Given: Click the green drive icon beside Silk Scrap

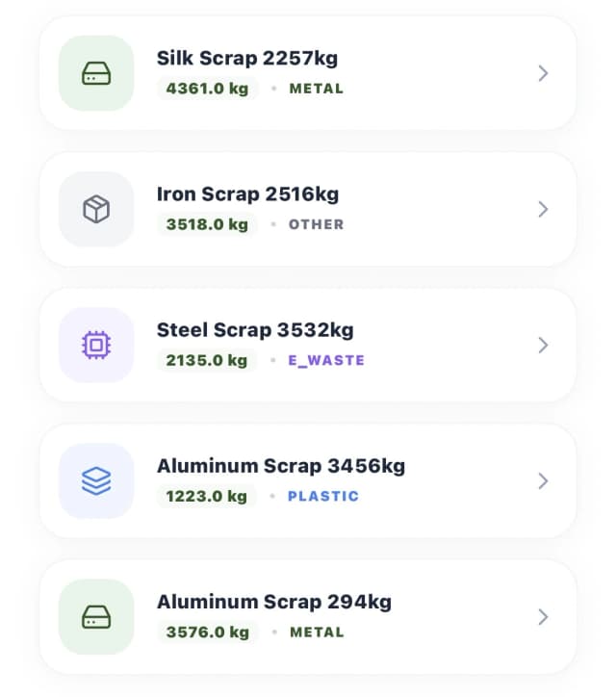Looking at the screenshot, I should [96, 73].
